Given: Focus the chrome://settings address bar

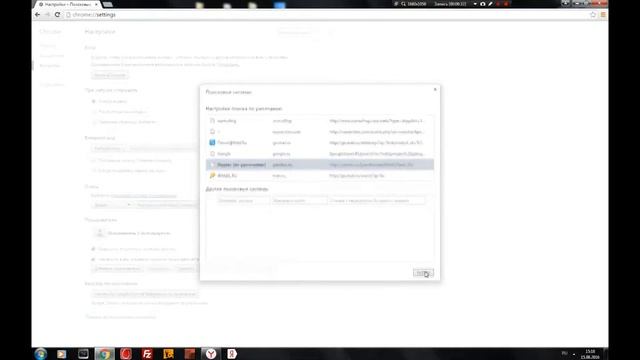Looking at the screenshot, I should (327, 15).
